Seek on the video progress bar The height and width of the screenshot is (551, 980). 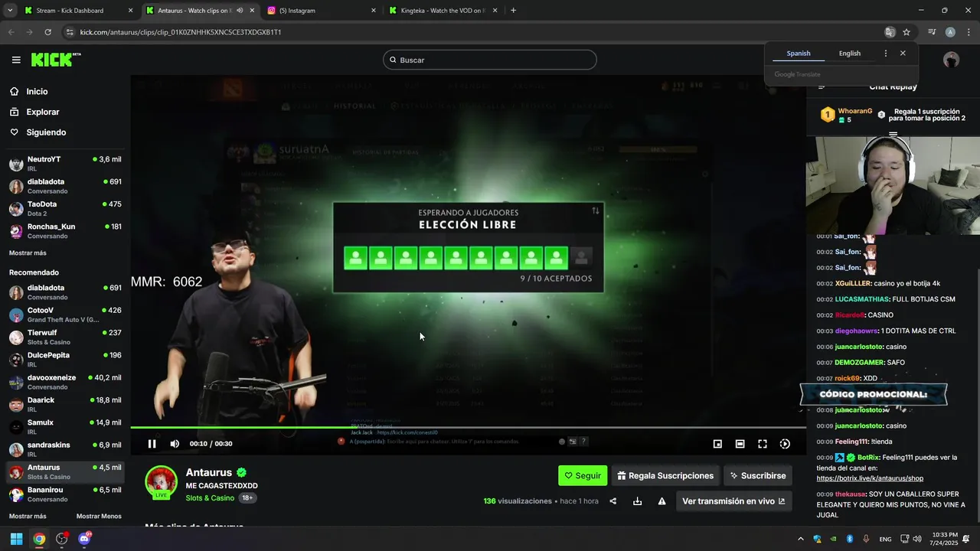pyautogui.click(x=468, y=428)
